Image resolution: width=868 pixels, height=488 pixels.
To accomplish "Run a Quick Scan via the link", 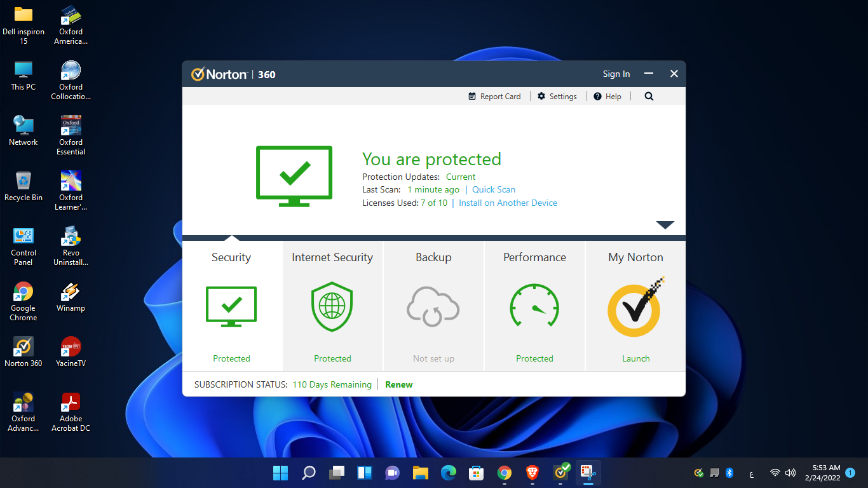I will click(x=494, y=189).
